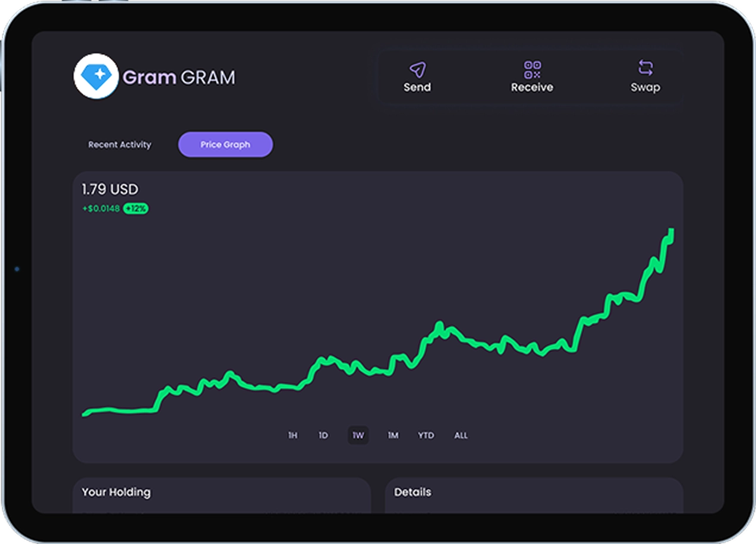
Task: Select the Price Graph tab
Action: click(x=225, y=144)
